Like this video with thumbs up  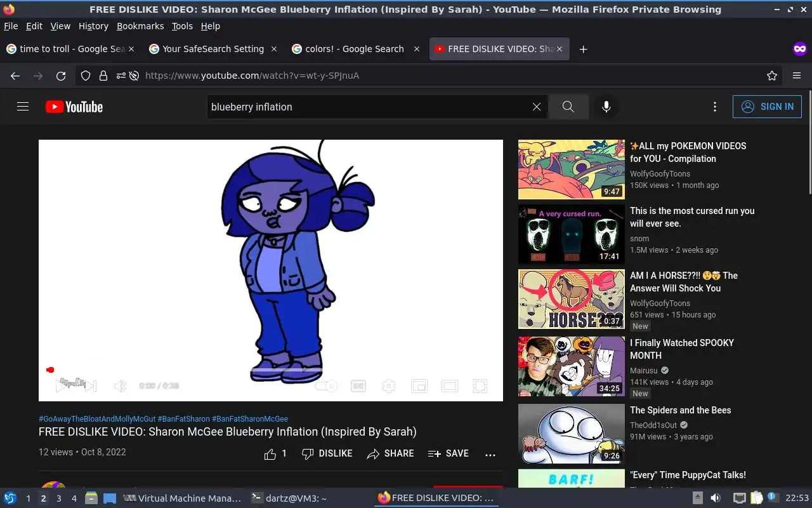[x=275, y=453]
